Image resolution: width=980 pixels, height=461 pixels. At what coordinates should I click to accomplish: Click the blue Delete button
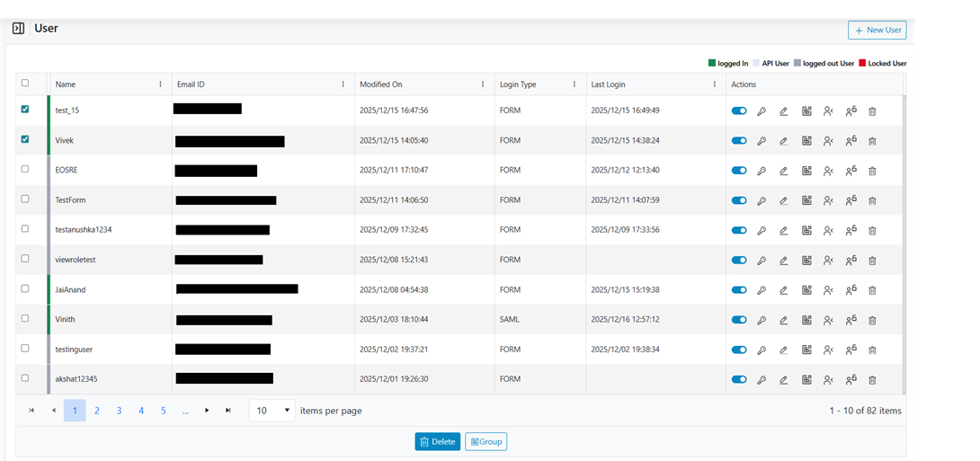(438, 441)
